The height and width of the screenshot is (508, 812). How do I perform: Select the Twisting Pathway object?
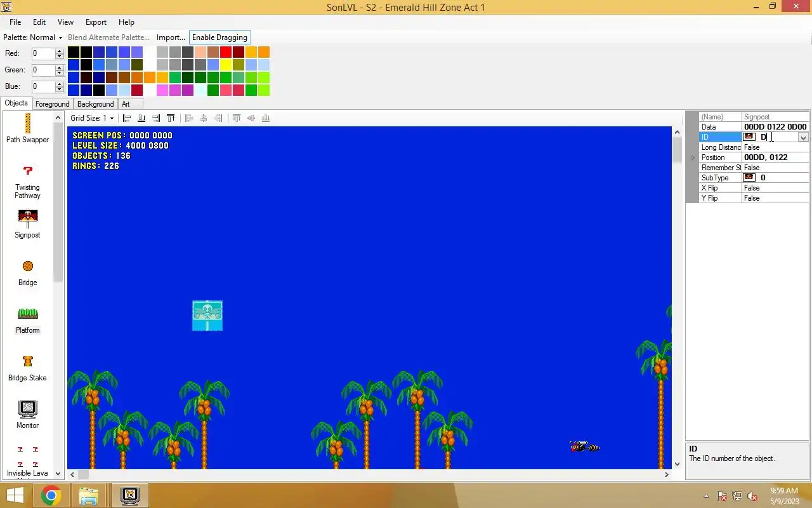(x=27, y=182)
